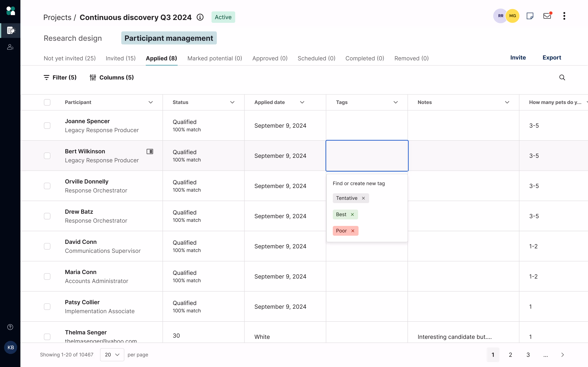Expand the Status column dropdown chevron
588x367 pixels.
tap(232, 102)
